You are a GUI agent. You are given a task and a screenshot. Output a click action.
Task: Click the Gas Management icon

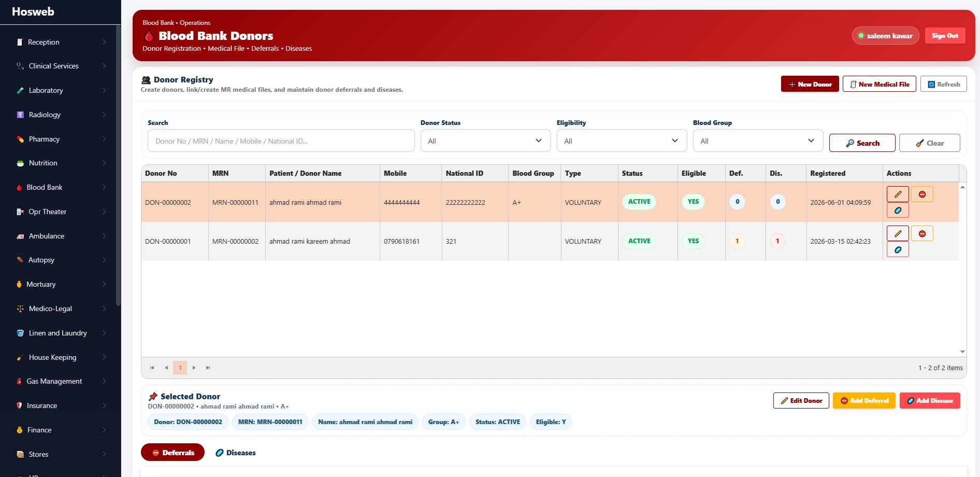point(19,382)
